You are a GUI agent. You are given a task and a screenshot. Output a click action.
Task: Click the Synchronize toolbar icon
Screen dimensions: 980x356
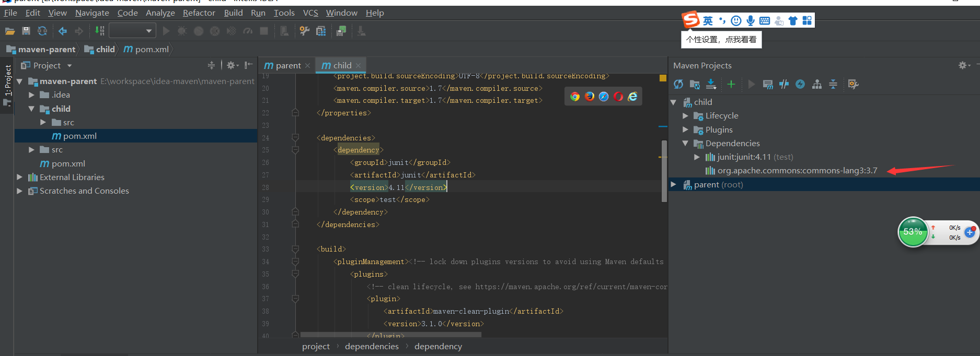coord(42,31)
